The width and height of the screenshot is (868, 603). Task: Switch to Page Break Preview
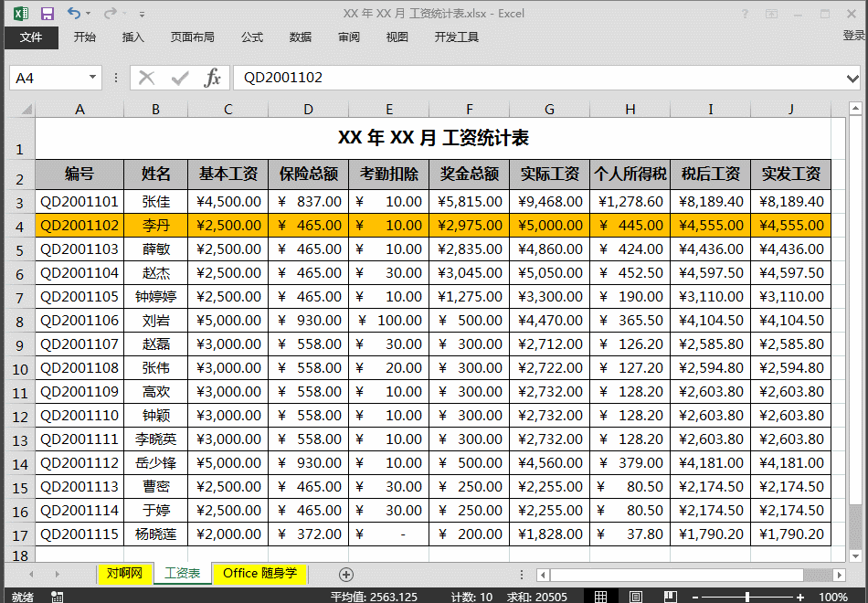[x=671, y=597]
